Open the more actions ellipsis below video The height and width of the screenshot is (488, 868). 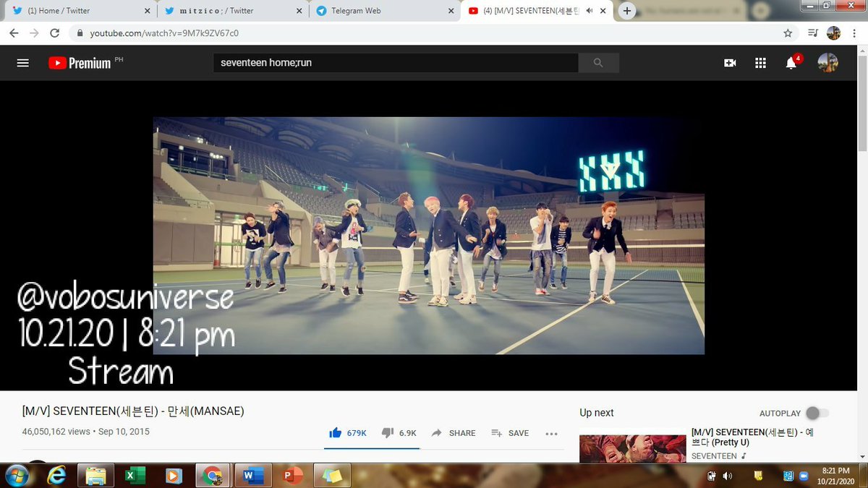[x=551, y=433]
